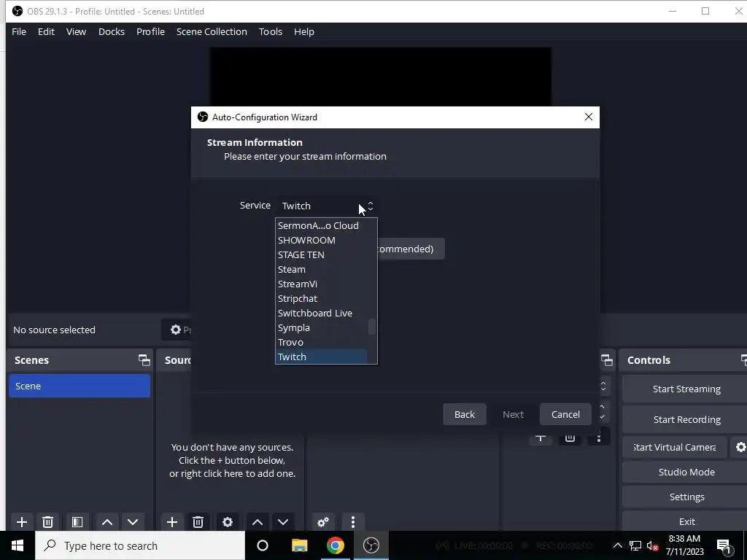Move source up arrow icon
Screen dimensions: 747x560
pos(258,522)
